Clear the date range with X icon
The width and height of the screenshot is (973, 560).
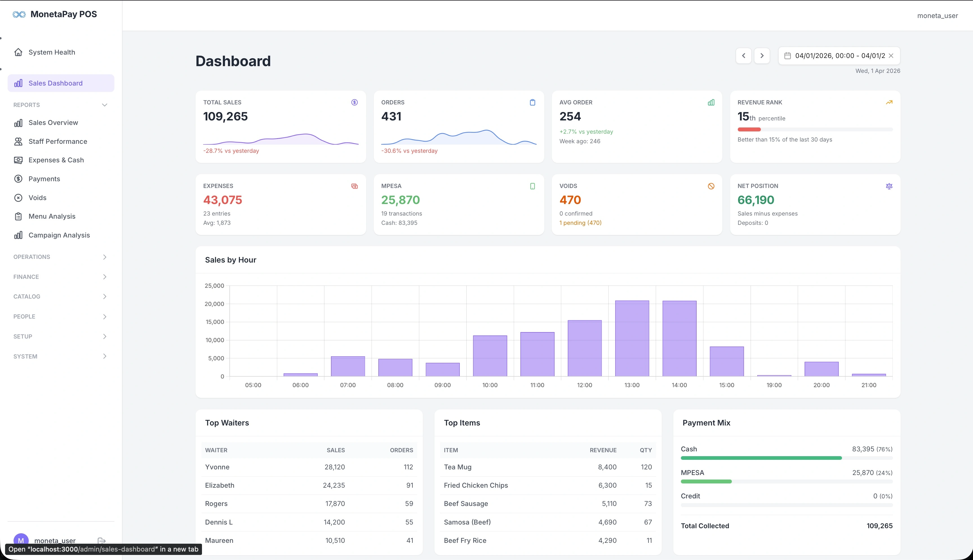891,56
